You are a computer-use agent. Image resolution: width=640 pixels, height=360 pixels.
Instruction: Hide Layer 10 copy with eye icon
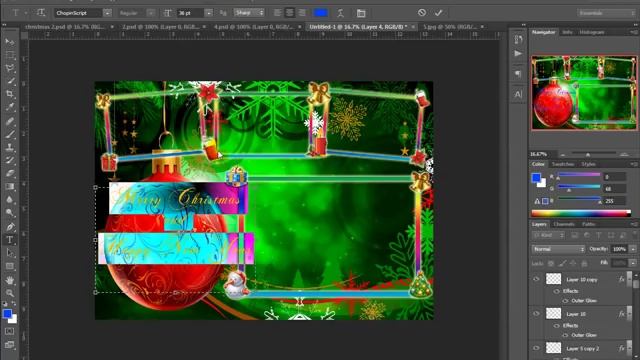click(x=536, y=279)
